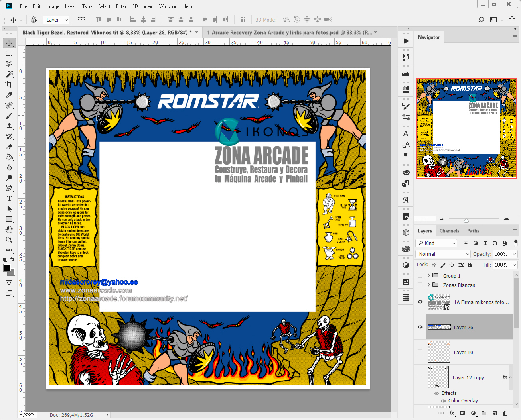
Task: Expand the Group 1 layer group
Action: tap(430, 275)
